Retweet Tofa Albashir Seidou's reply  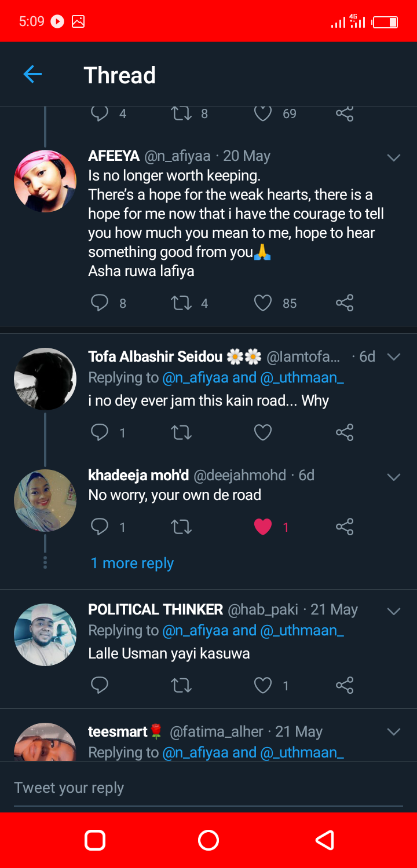coord(181,432)
